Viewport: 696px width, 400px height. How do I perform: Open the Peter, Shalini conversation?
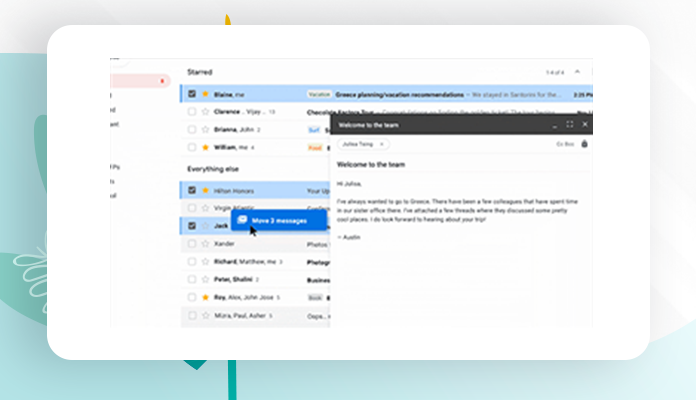pyautogui.click(x=255, y=279)
